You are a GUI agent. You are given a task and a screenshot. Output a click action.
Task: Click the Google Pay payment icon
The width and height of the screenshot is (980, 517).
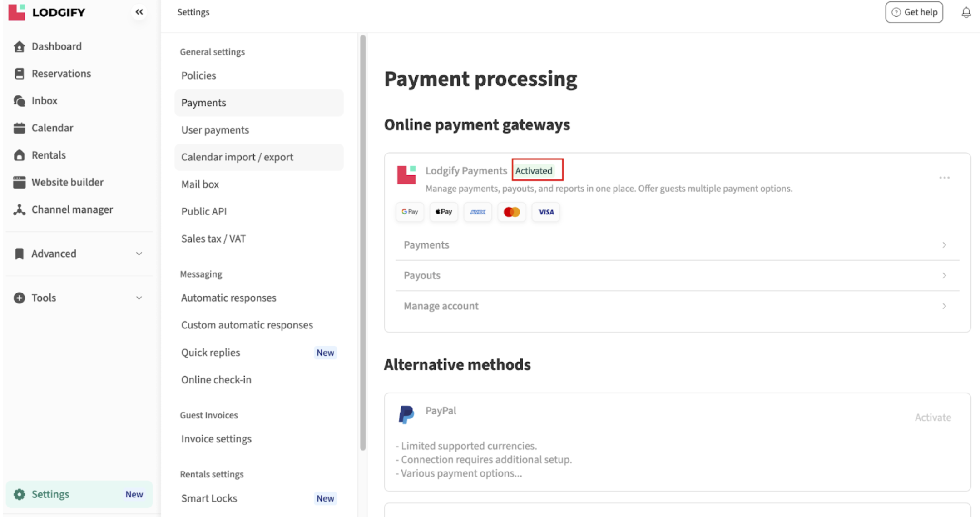point(410,212)
